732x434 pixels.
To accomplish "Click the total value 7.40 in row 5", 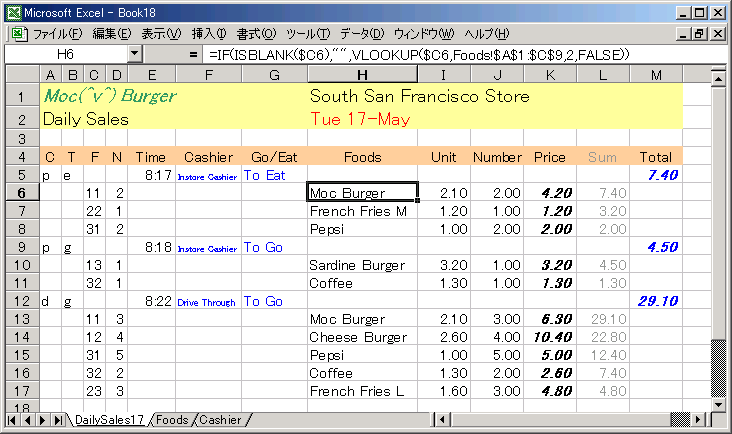I will click(656, 175).
